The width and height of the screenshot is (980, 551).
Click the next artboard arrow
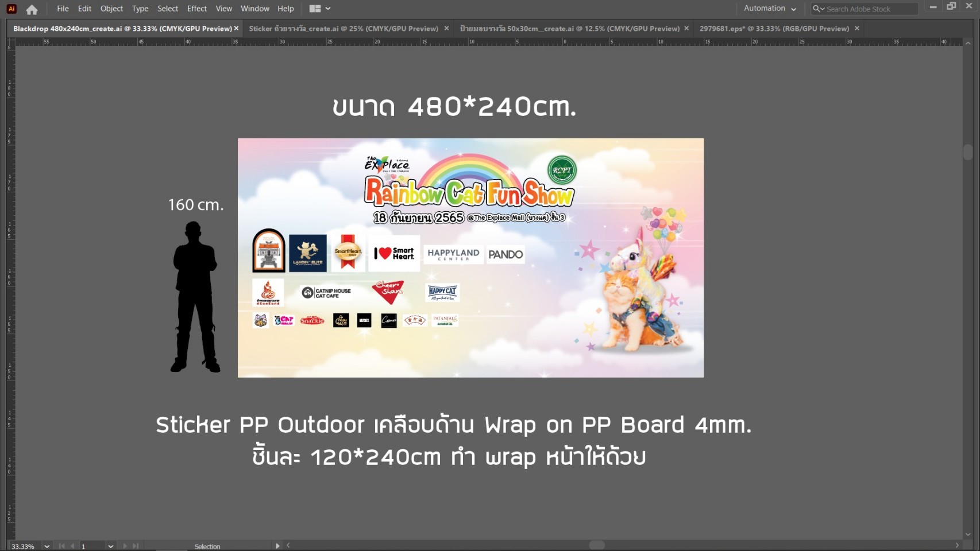125,546
